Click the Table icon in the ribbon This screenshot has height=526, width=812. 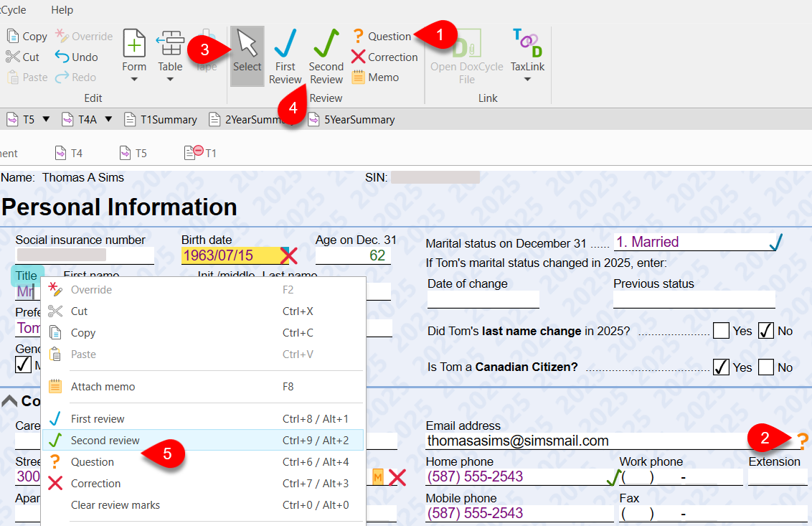(171, 43)
